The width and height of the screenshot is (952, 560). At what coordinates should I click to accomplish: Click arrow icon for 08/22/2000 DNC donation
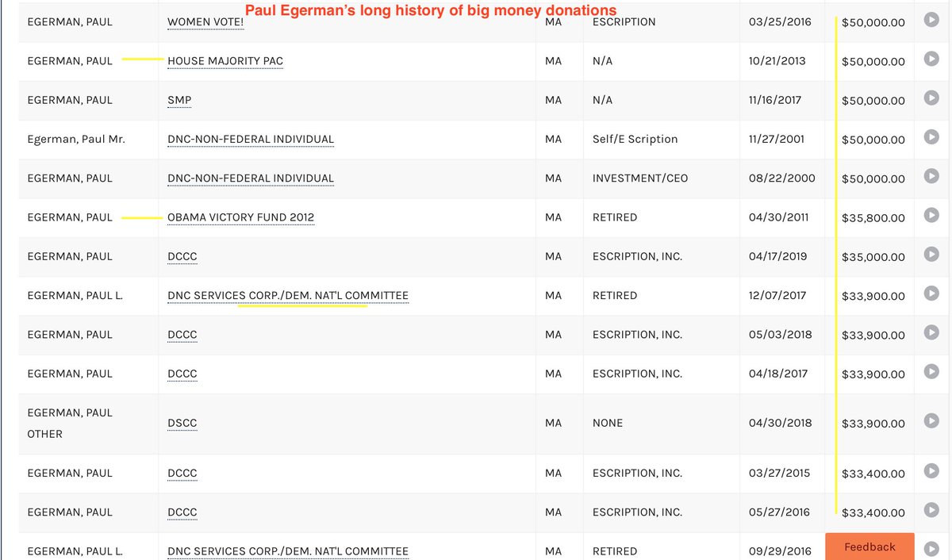click(931, 177)
